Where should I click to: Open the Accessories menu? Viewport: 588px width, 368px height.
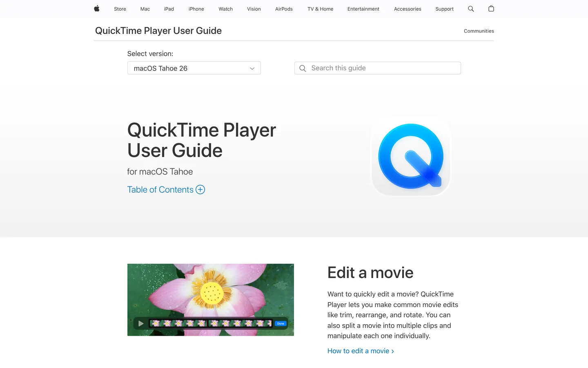(x=408, y=9)
